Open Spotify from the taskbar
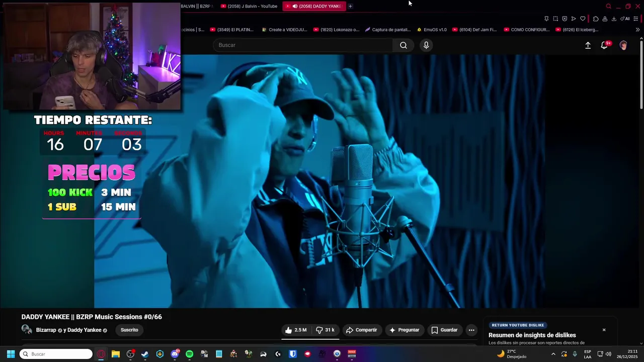This screenshot has width=644, height=362. click(x=189, y=354)
